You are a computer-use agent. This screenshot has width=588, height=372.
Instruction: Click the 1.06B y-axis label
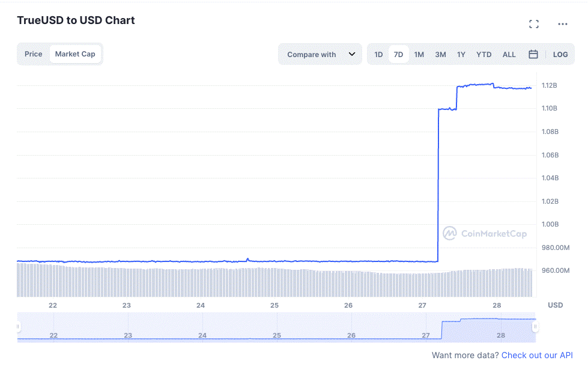[550, 155]
